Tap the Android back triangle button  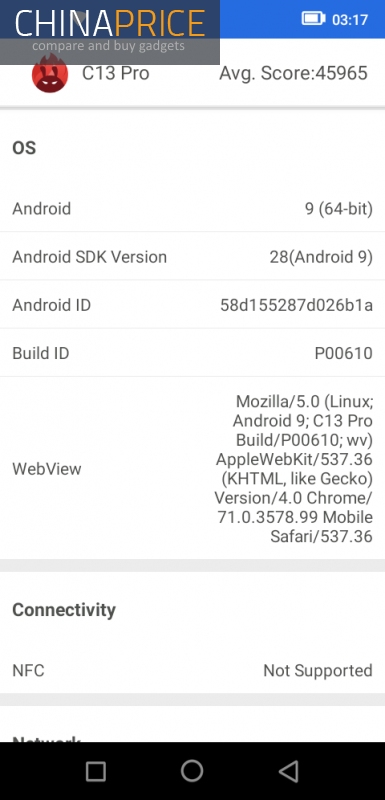pos(288,771)
